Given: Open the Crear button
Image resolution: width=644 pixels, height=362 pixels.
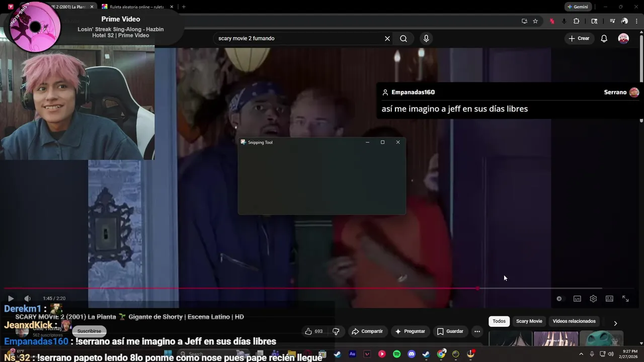Looking at the screenshot, I should tap(579, 38).
